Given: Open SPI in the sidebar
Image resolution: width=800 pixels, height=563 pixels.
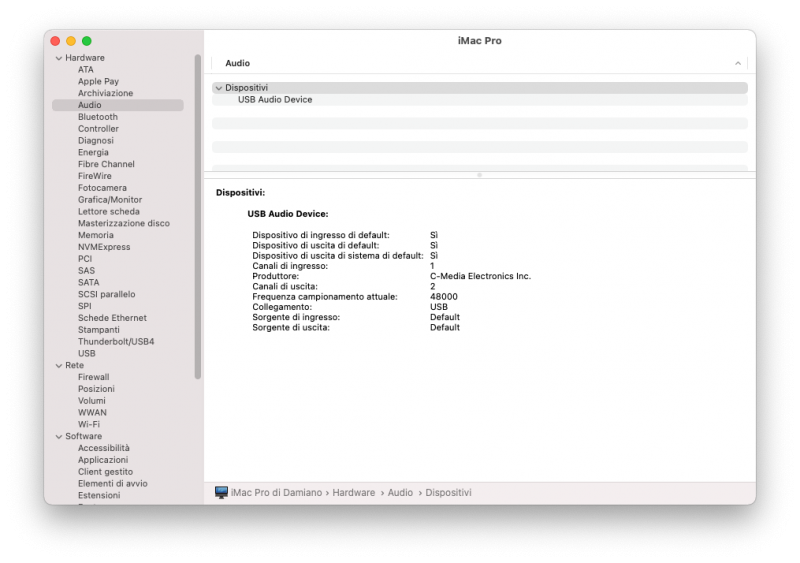Looking at the screenshot, I should (x=85, y=306).
